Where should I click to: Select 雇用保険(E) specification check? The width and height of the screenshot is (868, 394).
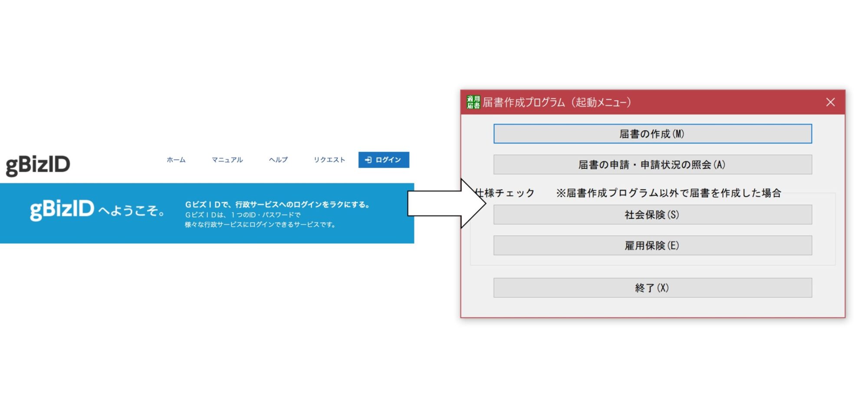point(652,245)
